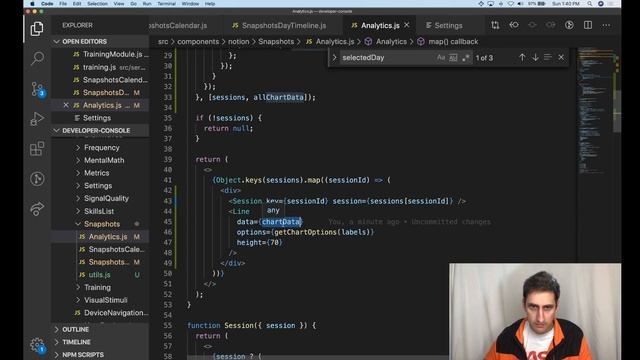The image size is (640, 360).
Task: Click the Wi-Fi icon in menu bar
Action: 511,4
